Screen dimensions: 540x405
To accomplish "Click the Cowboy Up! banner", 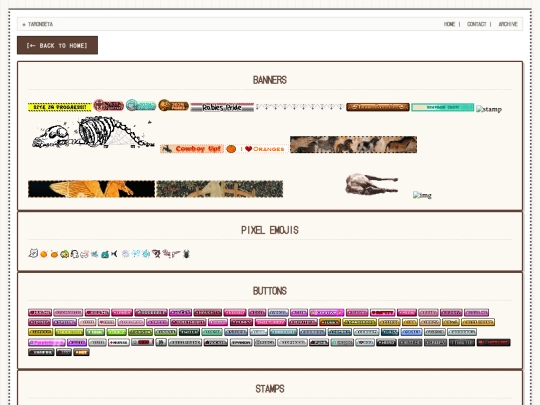I will pyautogui.click(x=192, y=149).
